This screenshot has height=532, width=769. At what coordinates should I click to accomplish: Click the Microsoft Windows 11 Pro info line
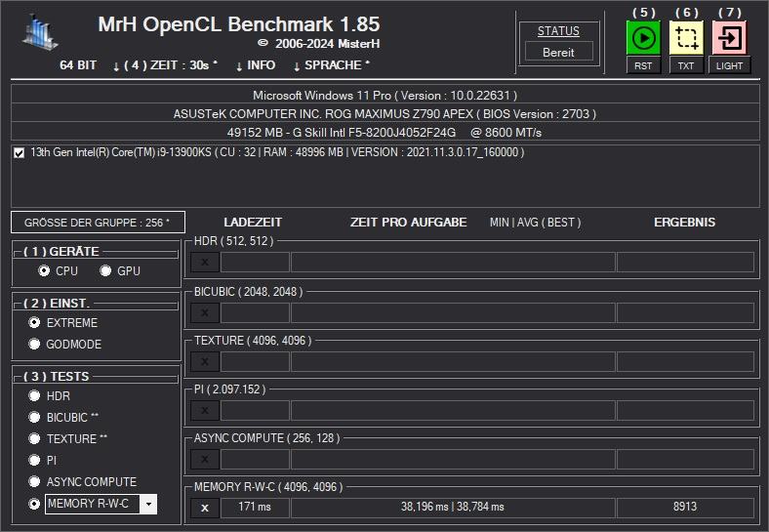pos(385,95)
